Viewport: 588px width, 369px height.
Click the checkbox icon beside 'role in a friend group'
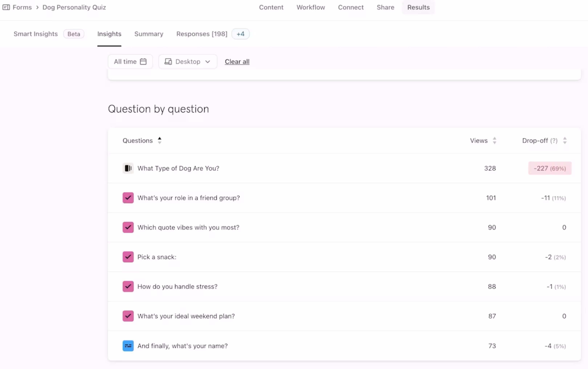click(128, 198)
